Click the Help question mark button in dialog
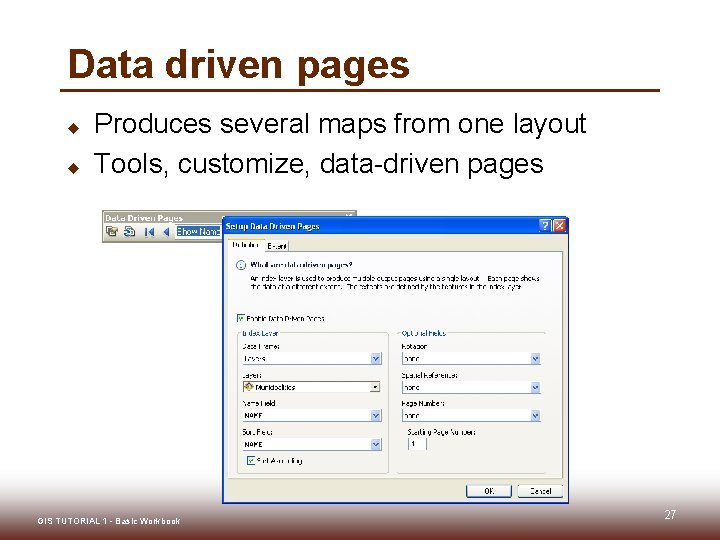 coord(545,225)
